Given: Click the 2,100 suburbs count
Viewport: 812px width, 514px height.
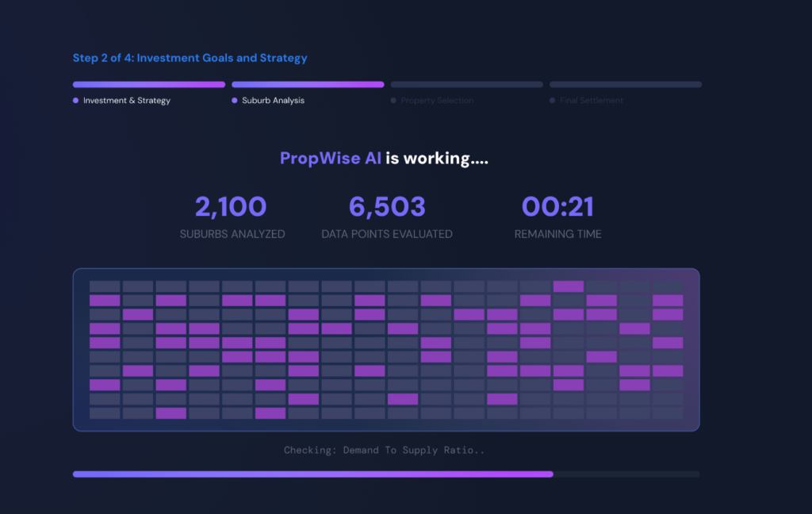Looking at the screenshot, I should click(x=231, y=207).
